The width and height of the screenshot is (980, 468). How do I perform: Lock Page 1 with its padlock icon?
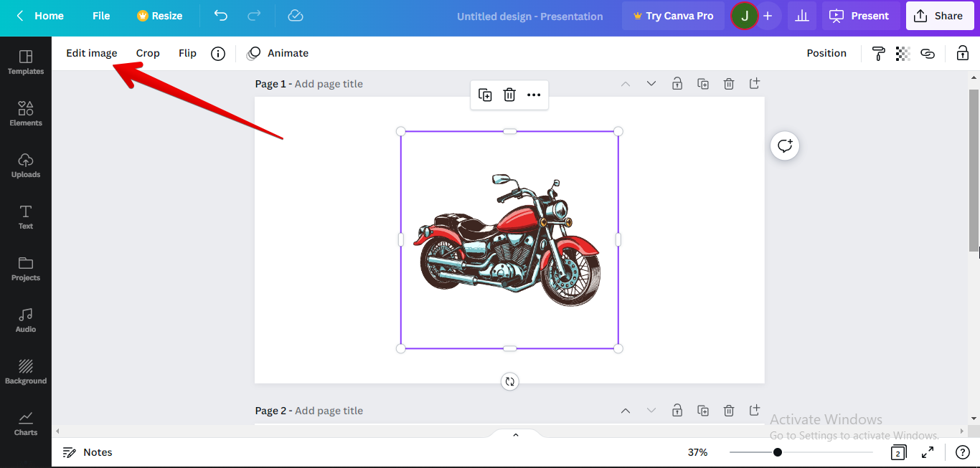[677, 83]
